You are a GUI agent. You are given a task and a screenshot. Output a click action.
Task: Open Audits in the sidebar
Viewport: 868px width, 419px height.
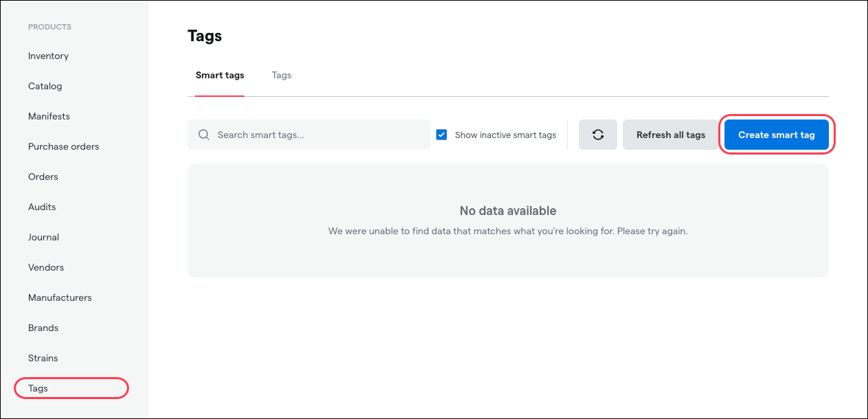42,207
